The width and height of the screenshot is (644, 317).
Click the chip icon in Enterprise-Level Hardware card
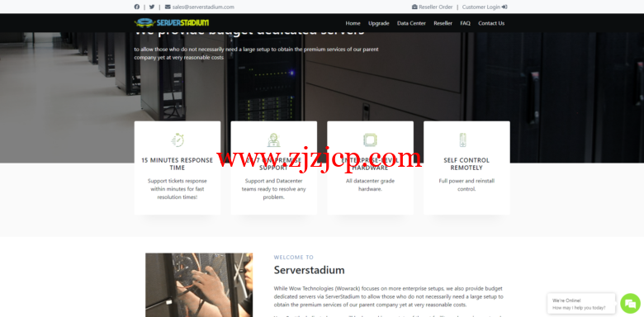(370, 140)
